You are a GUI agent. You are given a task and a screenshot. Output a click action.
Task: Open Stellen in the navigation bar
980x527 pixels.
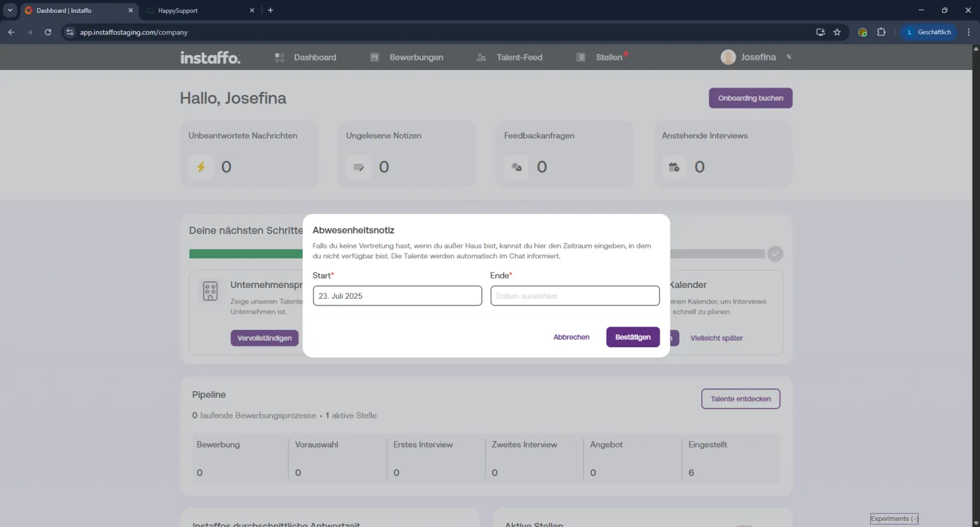tap(601, 57)
